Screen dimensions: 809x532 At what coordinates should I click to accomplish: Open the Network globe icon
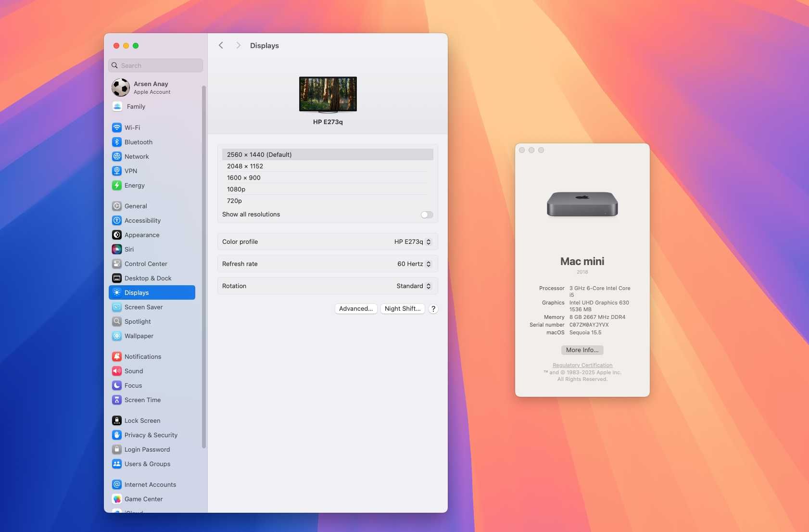click(117, 156)
